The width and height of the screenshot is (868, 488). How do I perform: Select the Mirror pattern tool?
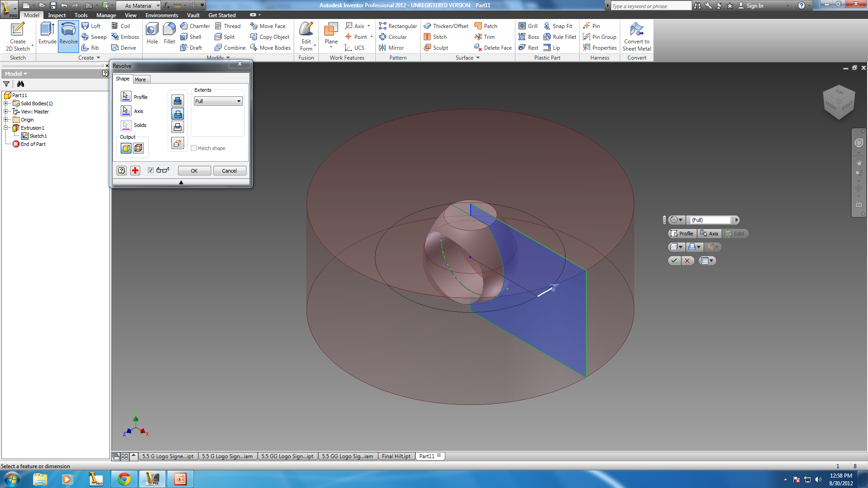click(392, 47)
